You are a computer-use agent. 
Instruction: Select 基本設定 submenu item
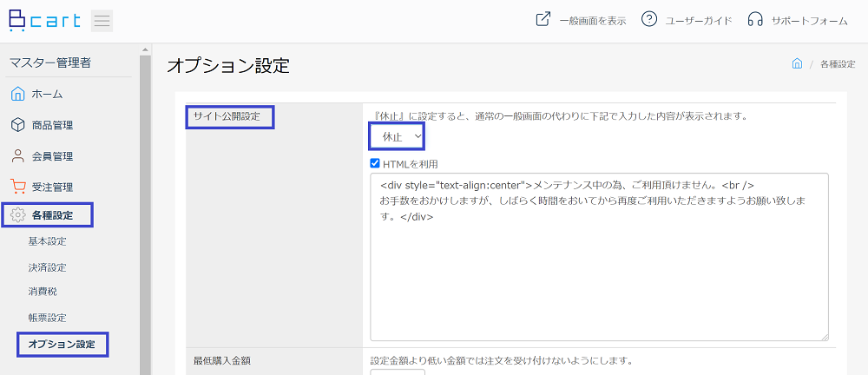pos(47,241)
